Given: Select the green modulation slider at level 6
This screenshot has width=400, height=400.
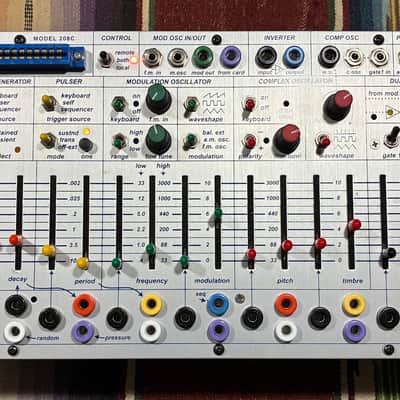Looking at the screenshot, I should pos(218,213).
